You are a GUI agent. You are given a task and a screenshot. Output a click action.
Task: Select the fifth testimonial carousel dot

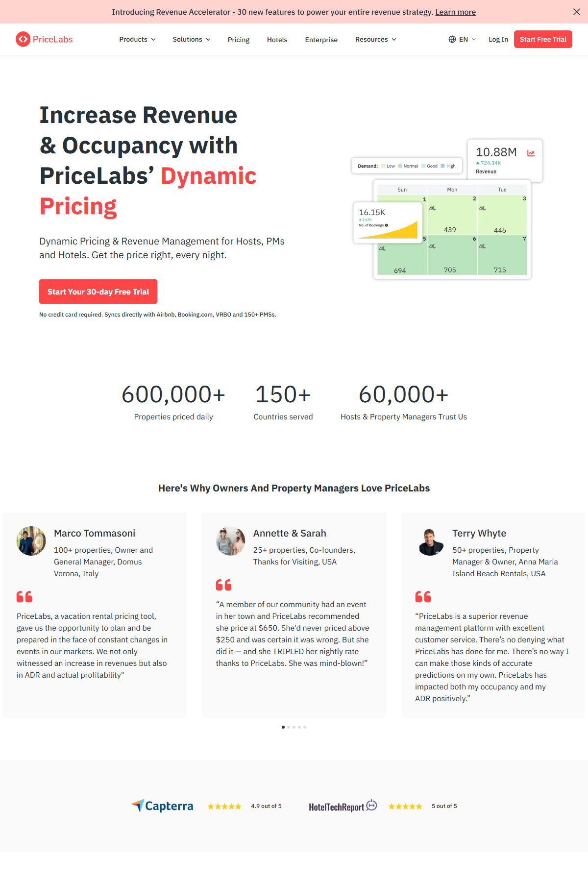tap(305, 727)
